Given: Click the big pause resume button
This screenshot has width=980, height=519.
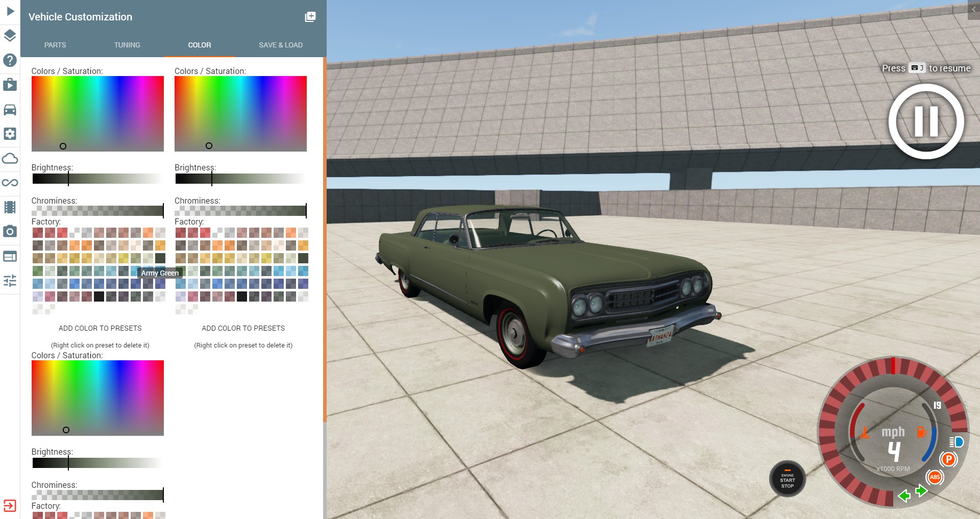Looking at the screenshot, I should pos(926,121).
